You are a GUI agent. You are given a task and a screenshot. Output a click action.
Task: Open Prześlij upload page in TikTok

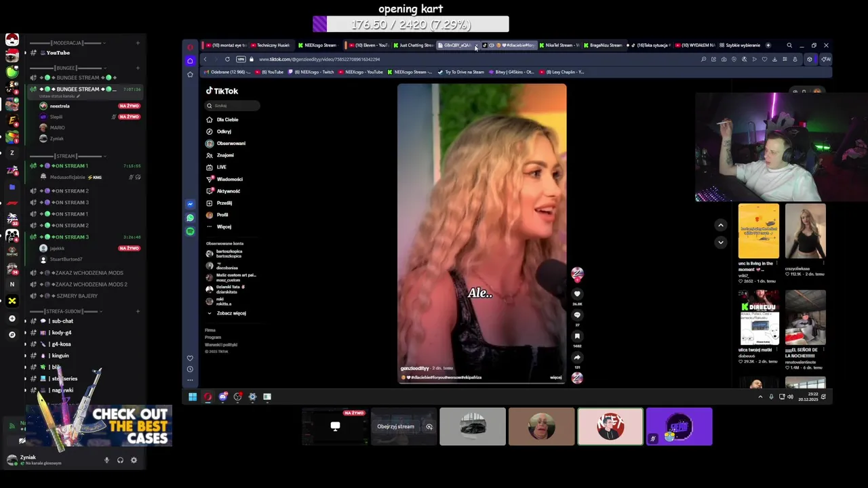220,203
